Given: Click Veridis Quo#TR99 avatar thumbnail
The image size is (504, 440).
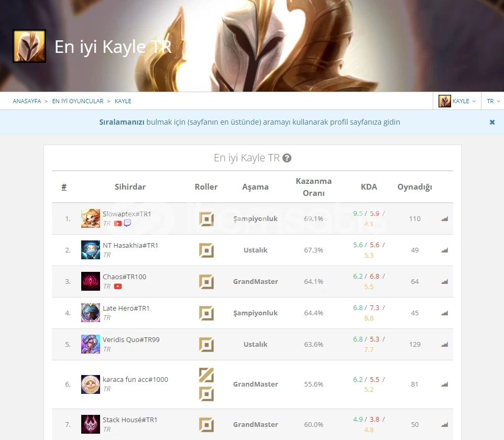Looking at the screenshot, I should [91, 345].
